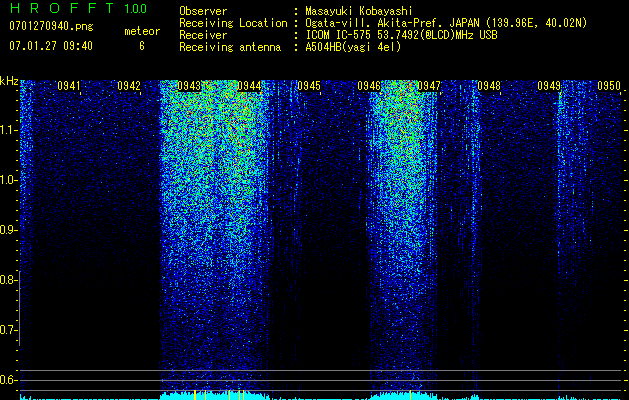Click the 0.7 frequency axis label
The width and height of the screenshot is (629, 400).
click(x=8, y=330)
